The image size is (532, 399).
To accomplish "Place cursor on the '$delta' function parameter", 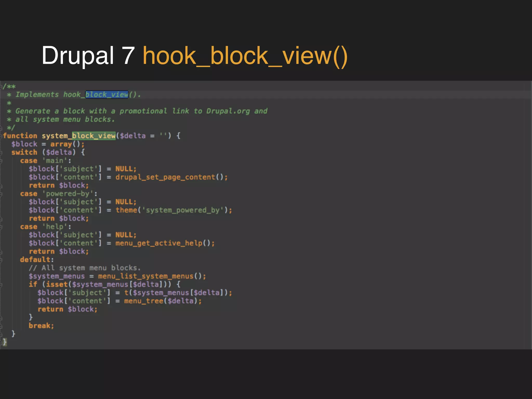I will (x=133, y=136).
